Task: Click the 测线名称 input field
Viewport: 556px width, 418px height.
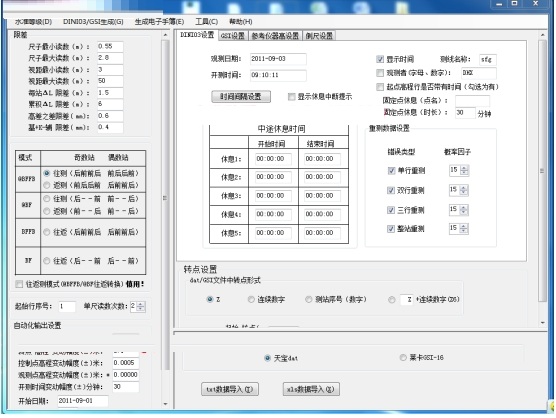Action: point(488,59)
